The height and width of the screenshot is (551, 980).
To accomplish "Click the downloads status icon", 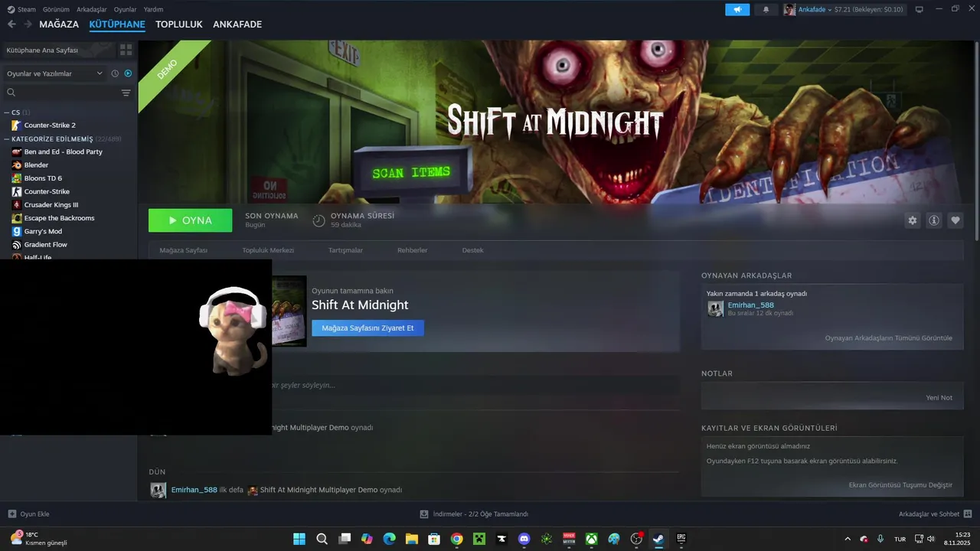I will click(424, 514).
